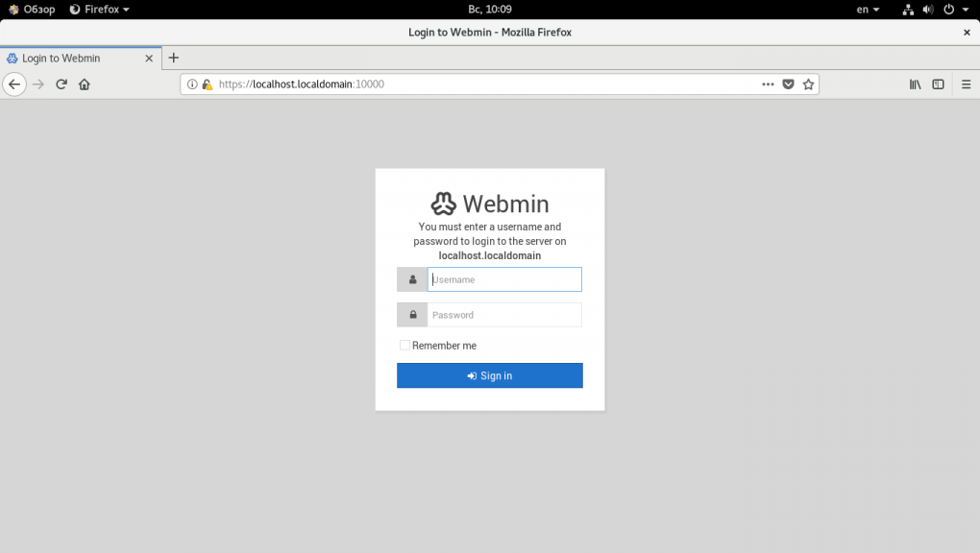
Task: Toggle the browser sidebar icon
Action: click(938, 84)
